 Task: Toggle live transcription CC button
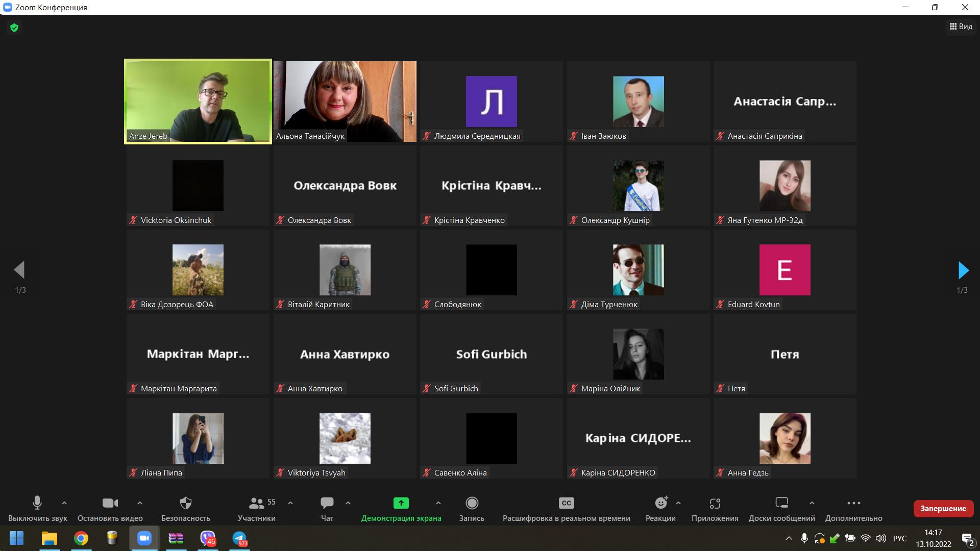566,504
